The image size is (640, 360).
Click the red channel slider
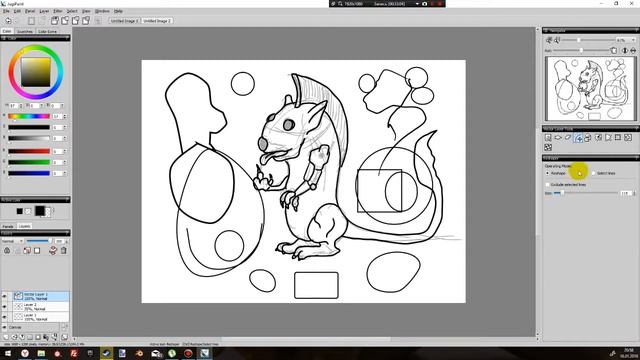pyautogui.click(x=29, y=151)
